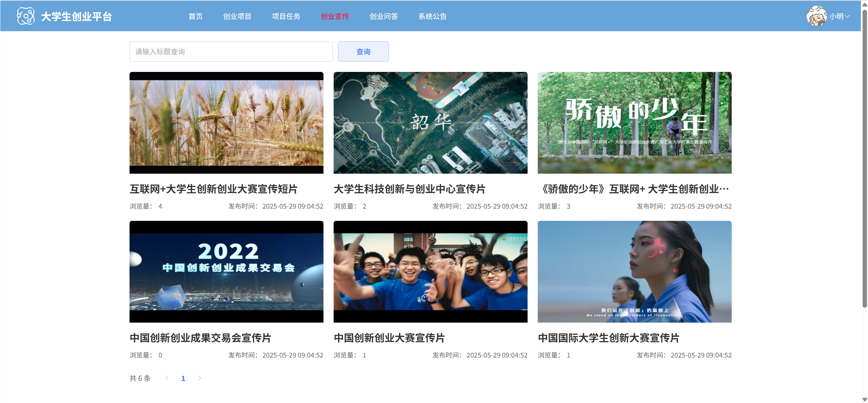Select the 创业宣传 navigation tab

335,16
